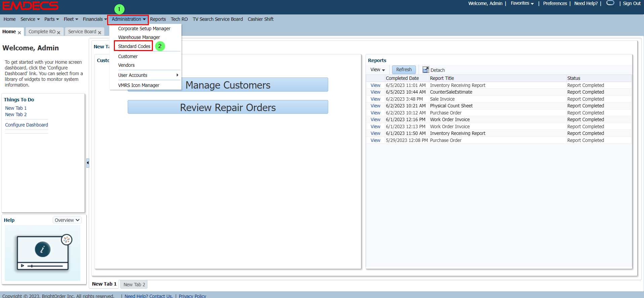The height and width of the screenshot is (298, 644).
Task: View the Sale Invoice report
Action: click(375, 99)
